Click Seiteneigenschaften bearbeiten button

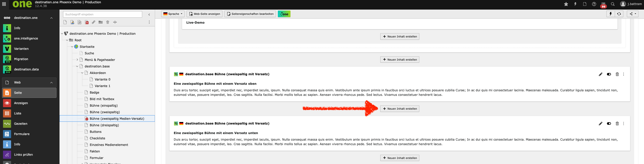tap(250, 14)
